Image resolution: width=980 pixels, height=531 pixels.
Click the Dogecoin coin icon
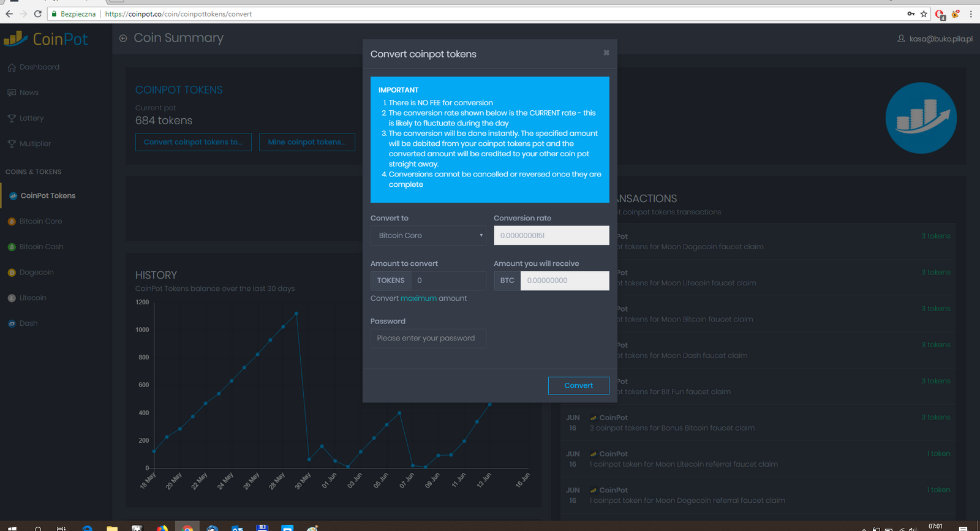12,273
